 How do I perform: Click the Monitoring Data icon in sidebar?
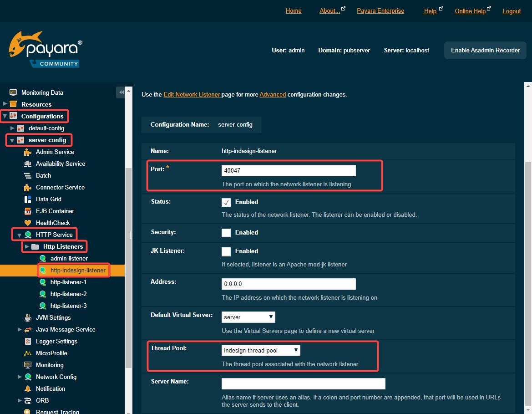[x=13, y=92]
